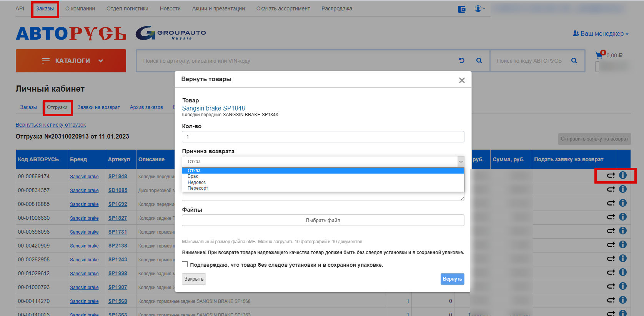Select Недовоз option in reason list
This screenshot has height=316, width=644.
(x=323, y=182)
